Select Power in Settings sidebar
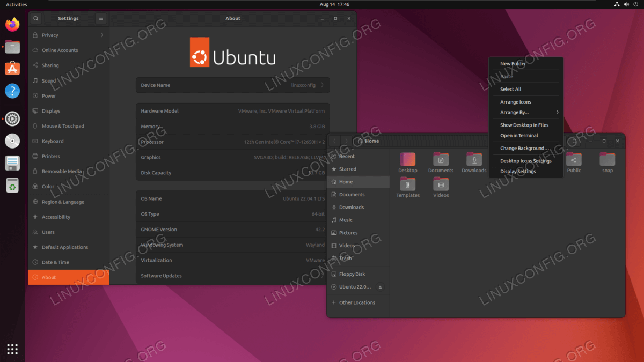 [68, 96]
